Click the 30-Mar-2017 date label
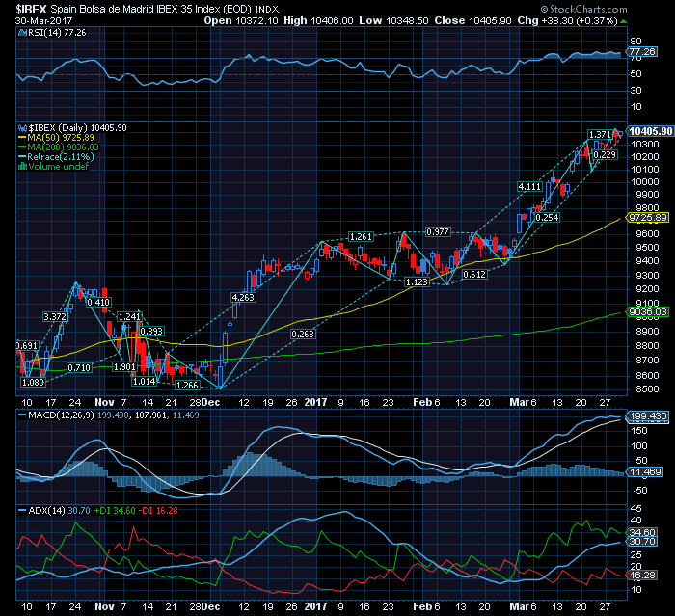The height and width of the screenshot is (616, 675). [x=44, y=20]
